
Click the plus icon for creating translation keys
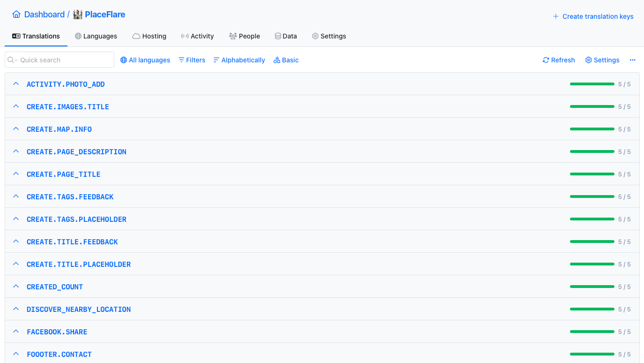click(556, 16)
